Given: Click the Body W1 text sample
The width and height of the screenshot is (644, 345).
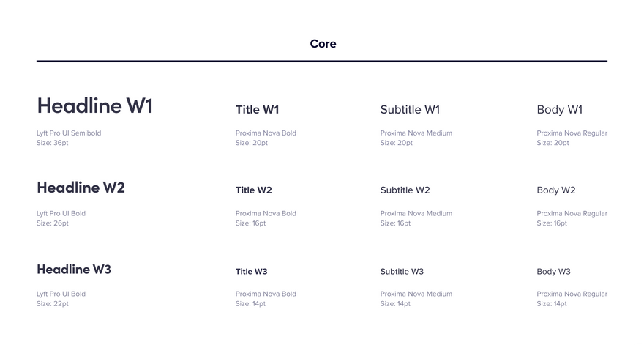Looking at the screenshot, I should (x=559, y=110).
